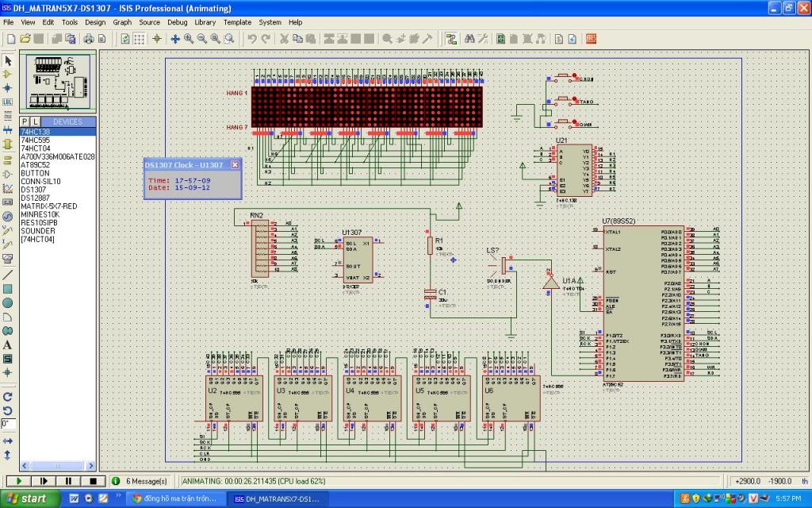
Task: Open the Library menu
Action: click(x=205, y=22)
